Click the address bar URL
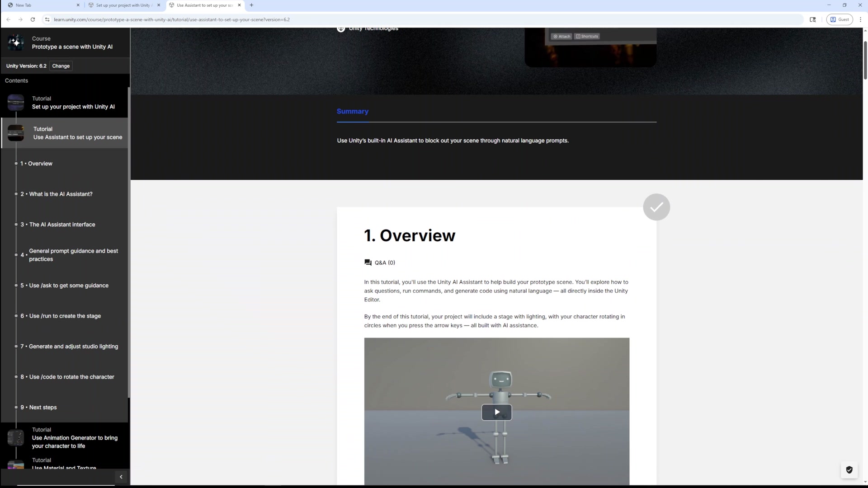 tap(172, 19)
